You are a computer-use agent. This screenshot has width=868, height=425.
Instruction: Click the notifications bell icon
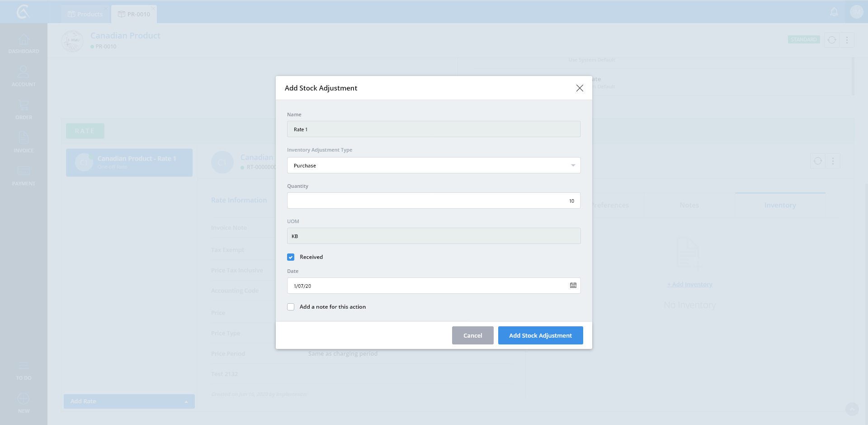[x=834, y=12]
